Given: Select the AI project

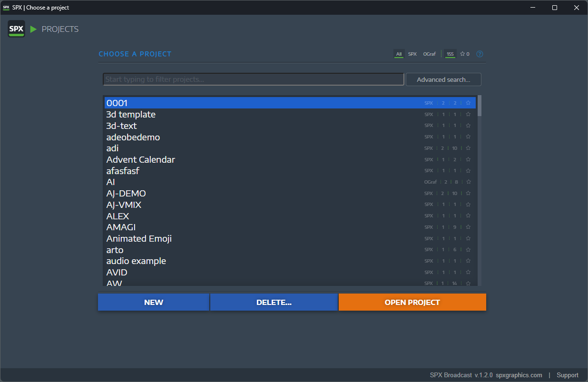Looking at the screenshot, I should coord(290,182).
